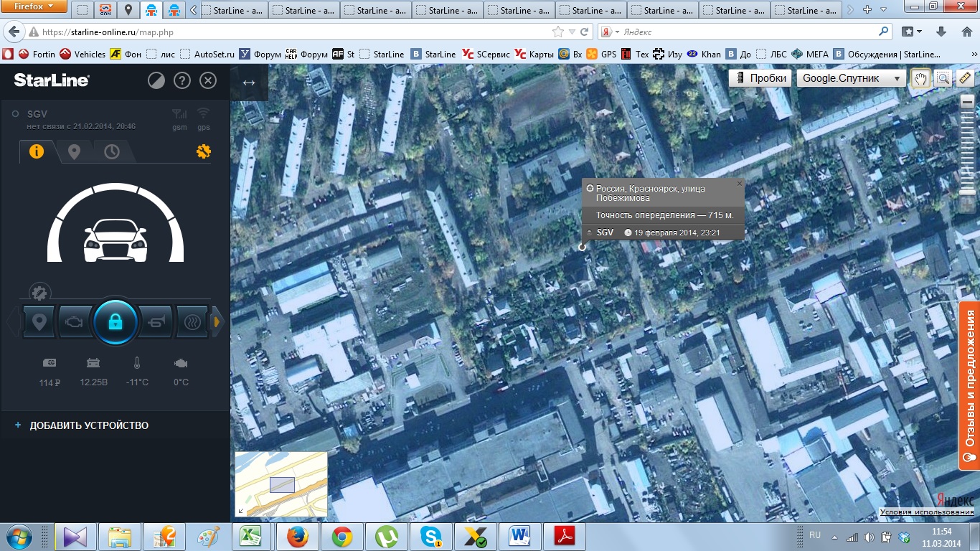Viewport: 980px width, 551px height.
Task: Open the Отзывы и предложения feedback tab
Action: click(x=969, y=385)
